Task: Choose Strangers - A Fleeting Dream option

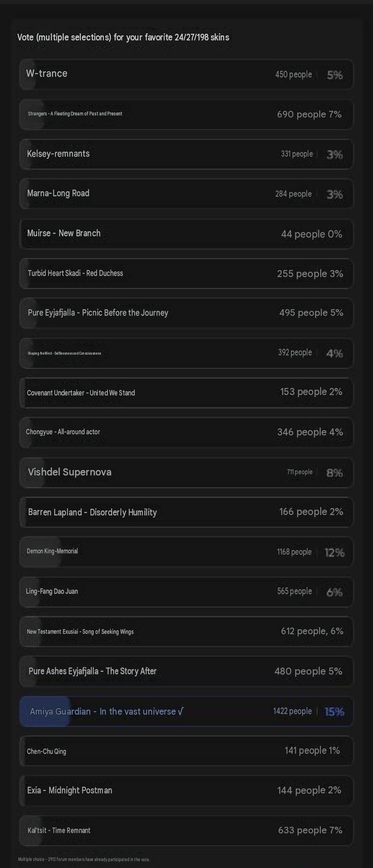Action: coord(186,114)
